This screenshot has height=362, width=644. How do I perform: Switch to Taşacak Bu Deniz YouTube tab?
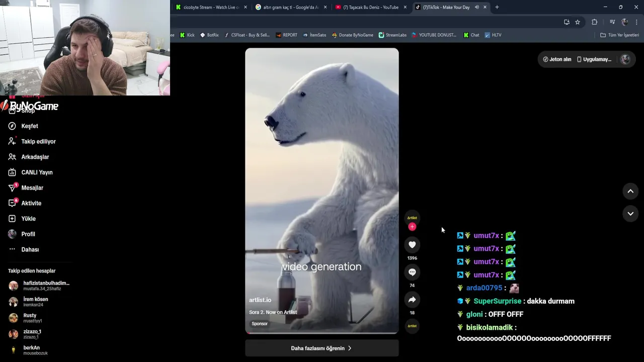[x=370, y=7]
